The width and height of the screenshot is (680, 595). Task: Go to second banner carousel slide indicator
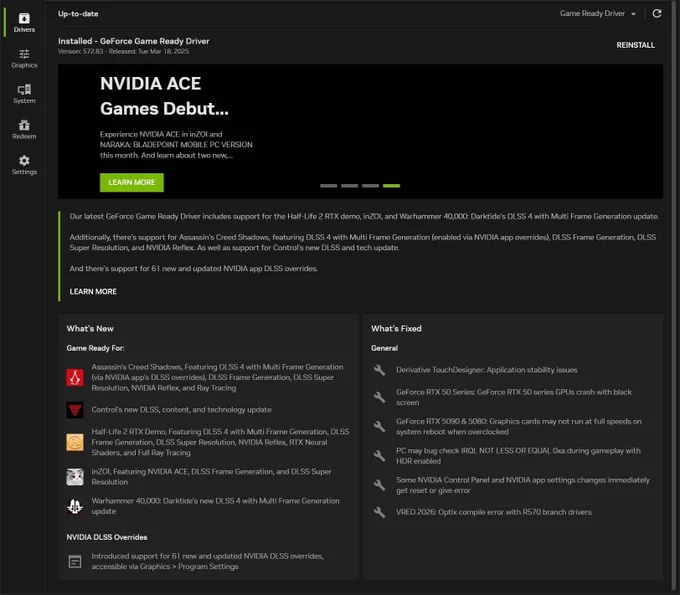pyautogui.click(x=350, y=186)
